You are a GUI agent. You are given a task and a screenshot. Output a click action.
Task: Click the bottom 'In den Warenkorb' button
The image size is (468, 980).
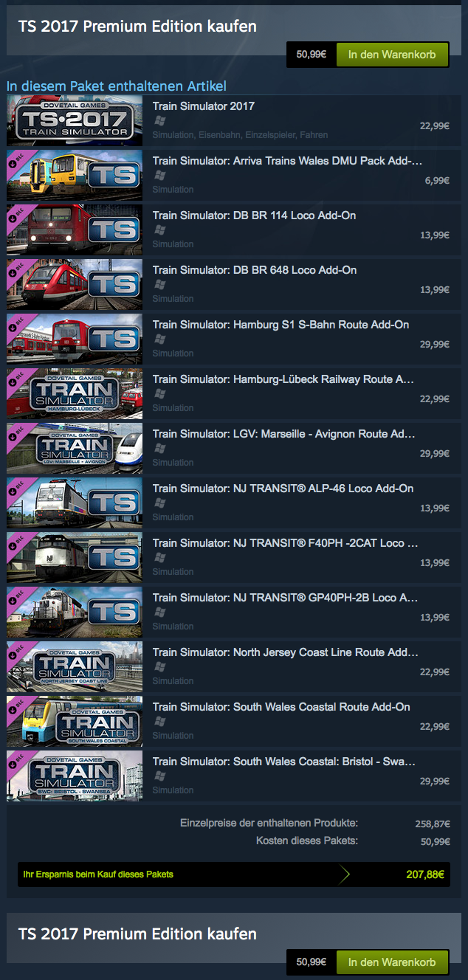[393, 962]
